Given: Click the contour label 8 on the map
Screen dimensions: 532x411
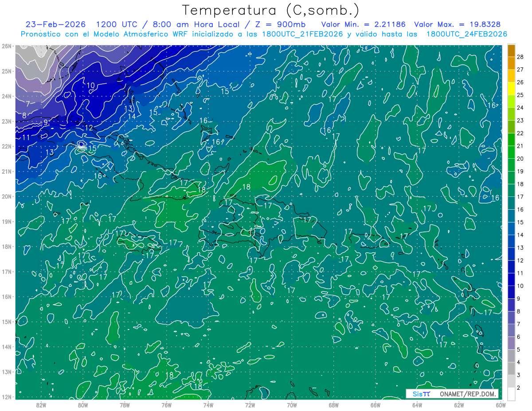Looking at the screenshot, I should click(24, 115).
